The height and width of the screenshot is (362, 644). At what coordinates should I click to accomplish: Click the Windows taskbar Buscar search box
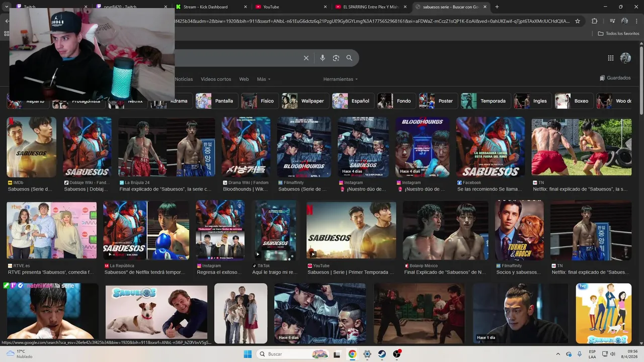click(x=293, y=354)
